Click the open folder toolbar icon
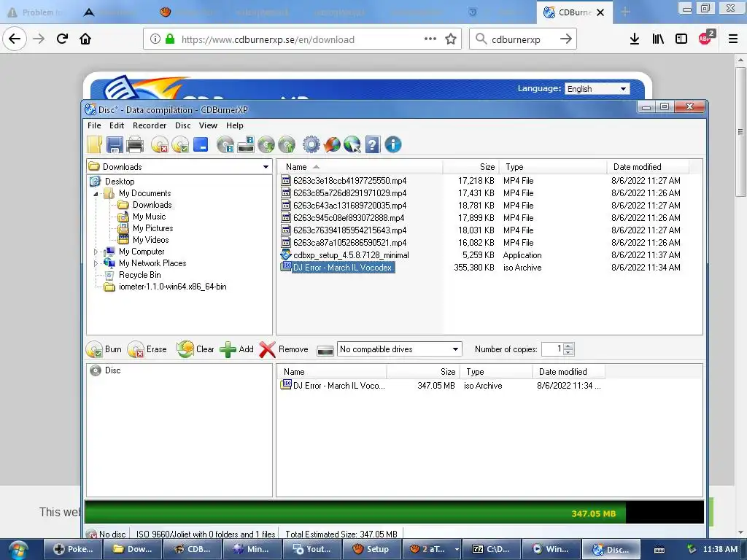The image size is (747, 560). pyautogui.click(x=94, y=144)
